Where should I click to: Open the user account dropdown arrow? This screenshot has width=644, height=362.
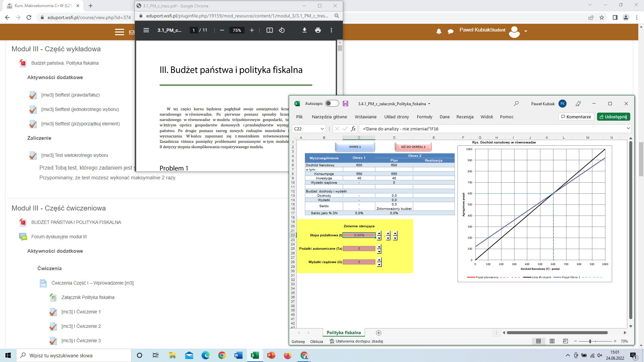pos(526,31)
